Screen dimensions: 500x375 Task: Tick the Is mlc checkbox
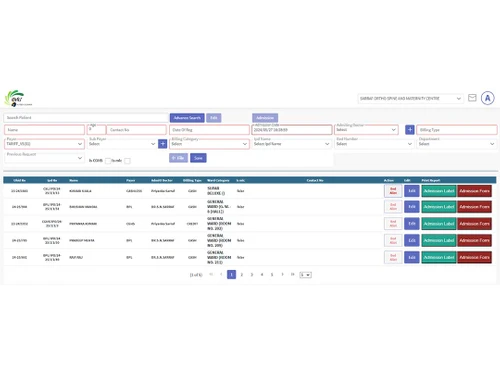(127, 161)
